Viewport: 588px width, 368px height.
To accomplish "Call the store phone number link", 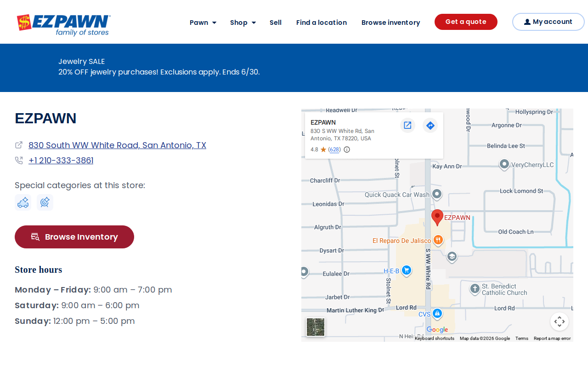I will point(61,161).
